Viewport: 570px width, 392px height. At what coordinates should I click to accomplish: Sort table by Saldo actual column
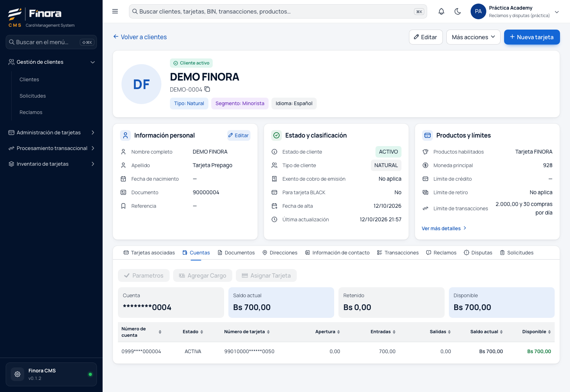pos(501,332)
